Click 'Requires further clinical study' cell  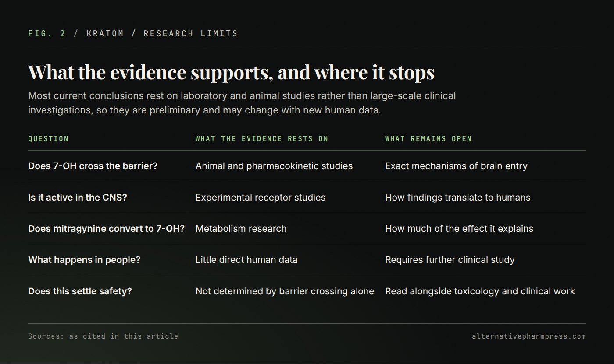point(450,260)
